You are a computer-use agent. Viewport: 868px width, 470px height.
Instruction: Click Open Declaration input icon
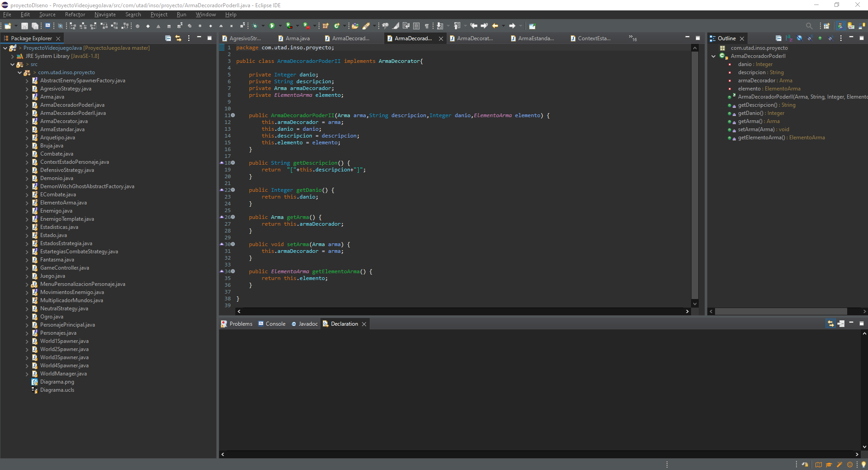pos(841,324)
